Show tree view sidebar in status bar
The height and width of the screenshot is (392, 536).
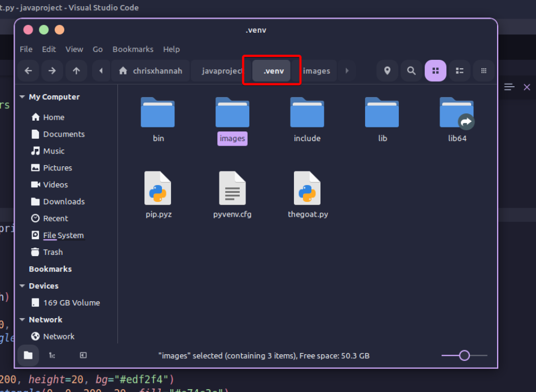click(x=52, y=355)
